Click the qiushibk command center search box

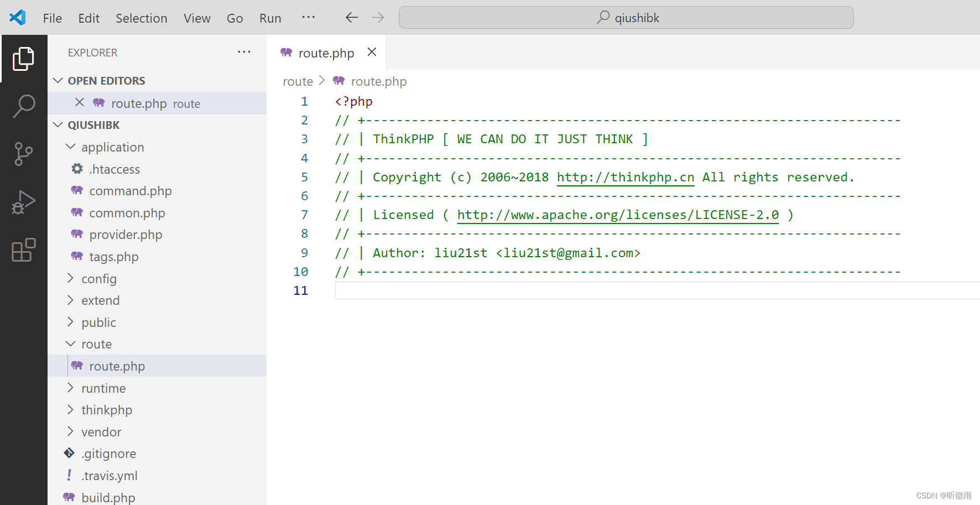coord(626,18)
